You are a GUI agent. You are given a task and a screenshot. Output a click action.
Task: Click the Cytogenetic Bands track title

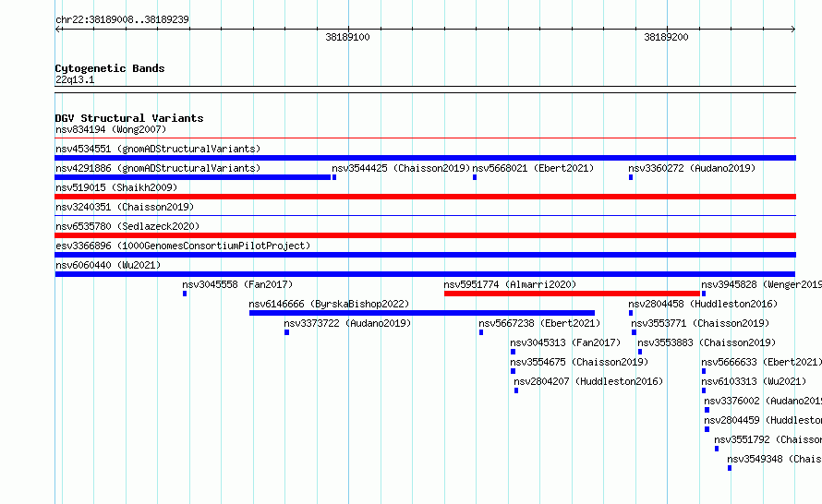(x=110, y=68)
